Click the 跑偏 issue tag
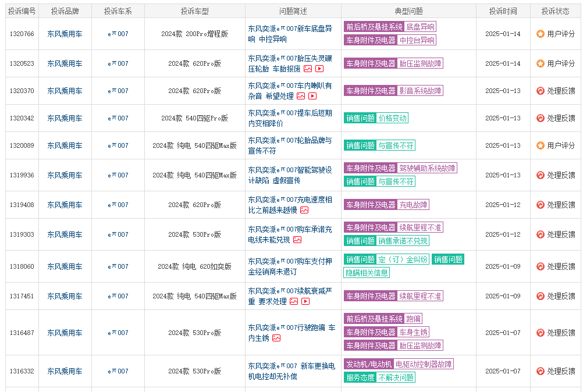Screen dimensions: 583x392 click(x=413, y=319)
